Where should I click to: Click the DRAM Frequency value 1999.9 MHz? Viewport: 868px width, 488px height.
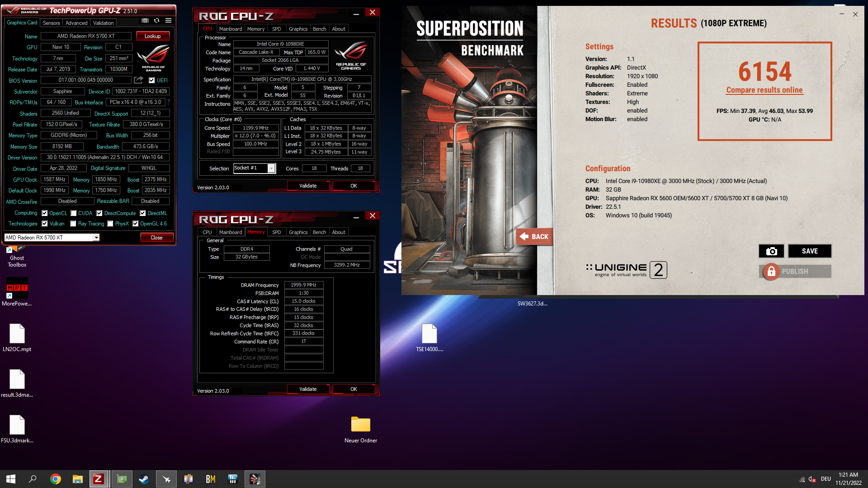tap(303, 285)
